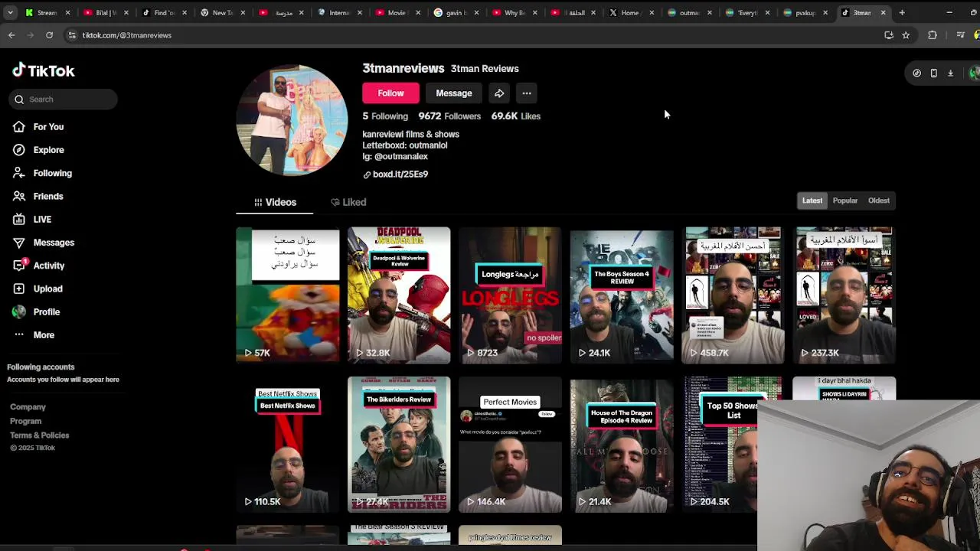Switch to the Videos tab
980x551 pixels.
click(x=275, y=202)
